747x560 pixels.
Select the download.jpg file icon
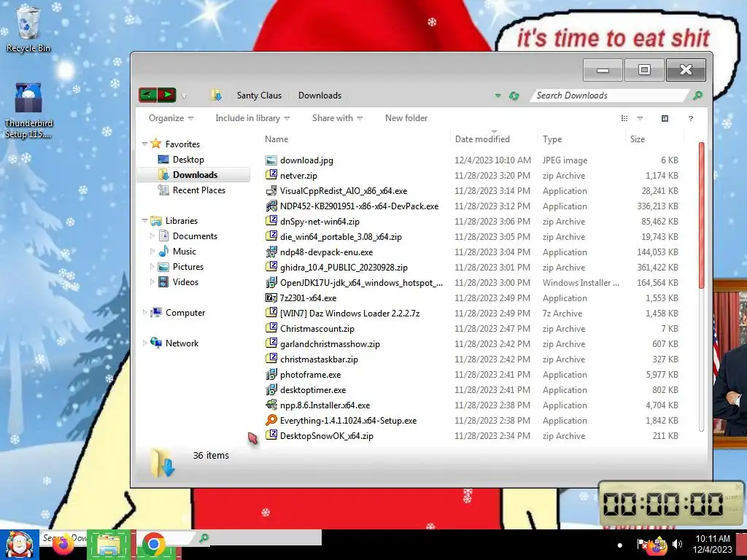[x=271, y=160]
